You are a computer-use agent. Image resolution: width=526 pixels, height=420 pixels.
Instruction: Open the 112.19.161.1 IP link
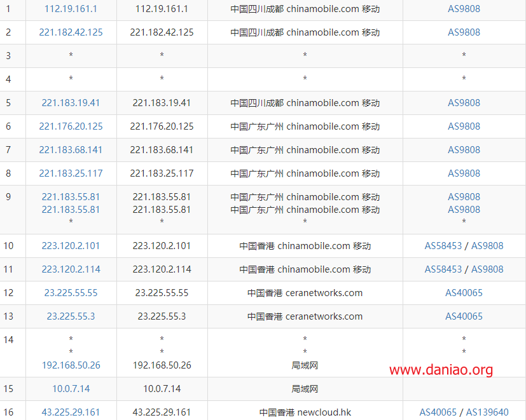point(71,9)
